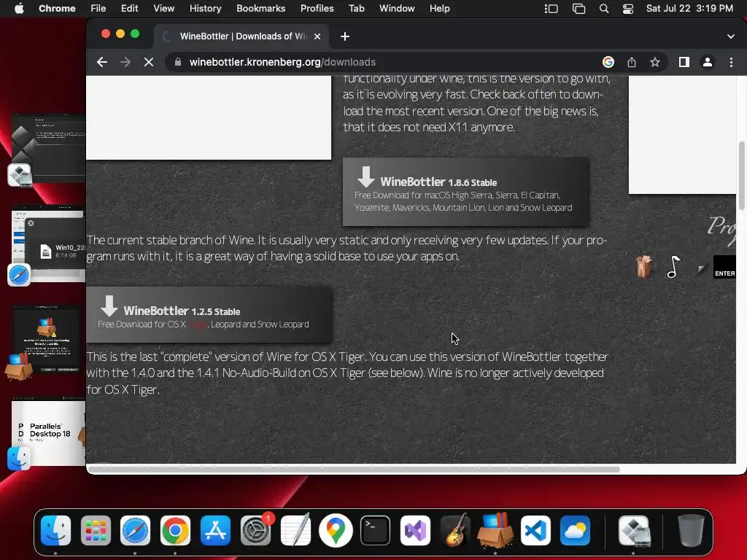Open the Help menu

[x=439, y=9]
